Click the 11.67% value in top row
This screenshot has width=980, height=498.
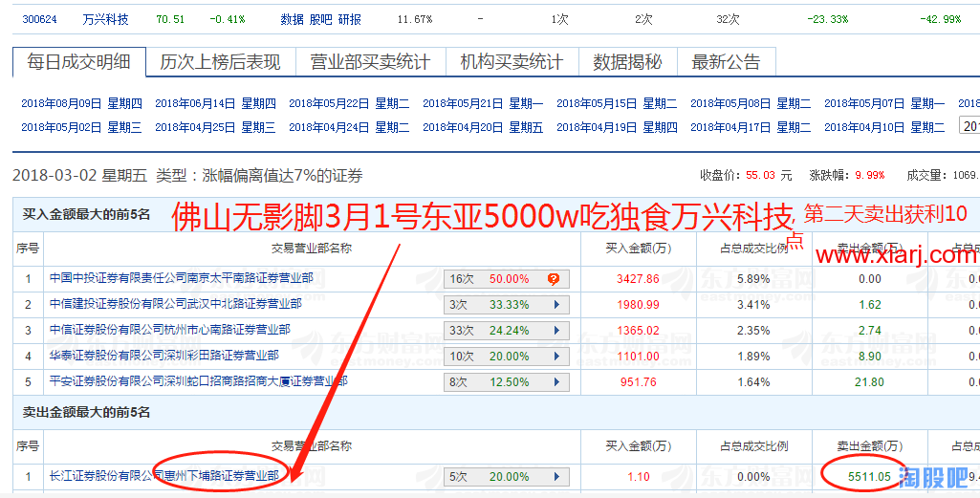[414, 19]
